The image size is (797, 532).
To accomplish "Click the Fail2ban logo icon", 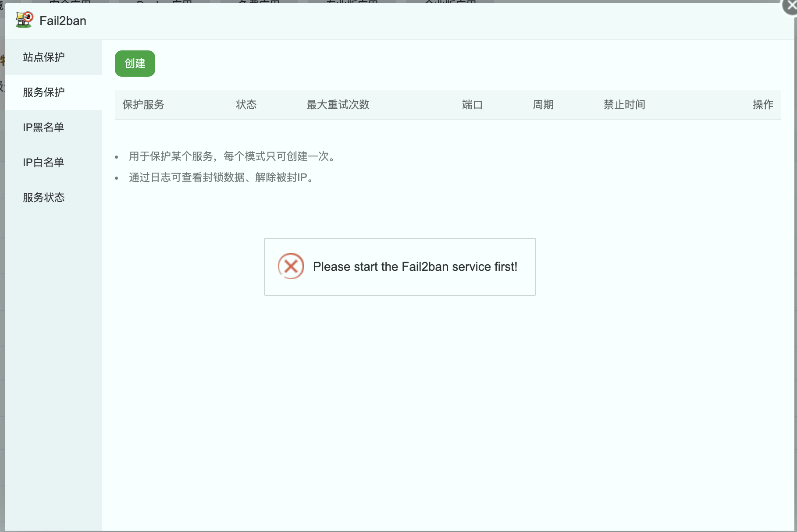I will pos(24,20).
